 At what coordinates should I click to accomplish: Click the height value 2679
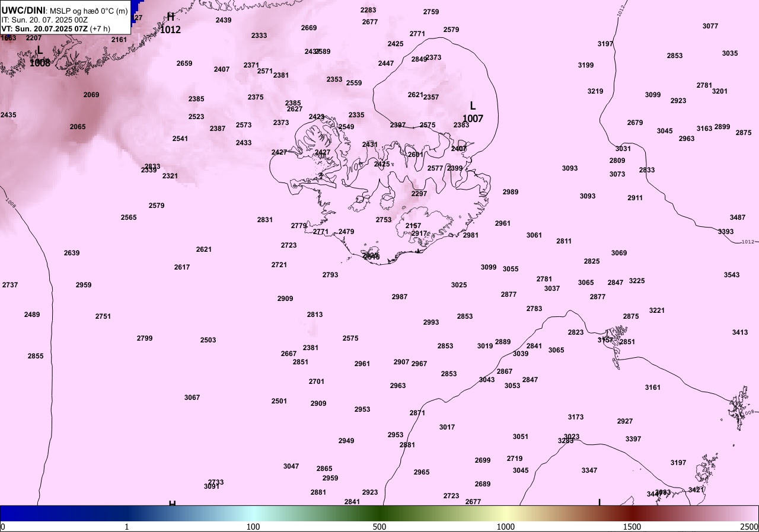pyautogui.click(x=635, y=123)
